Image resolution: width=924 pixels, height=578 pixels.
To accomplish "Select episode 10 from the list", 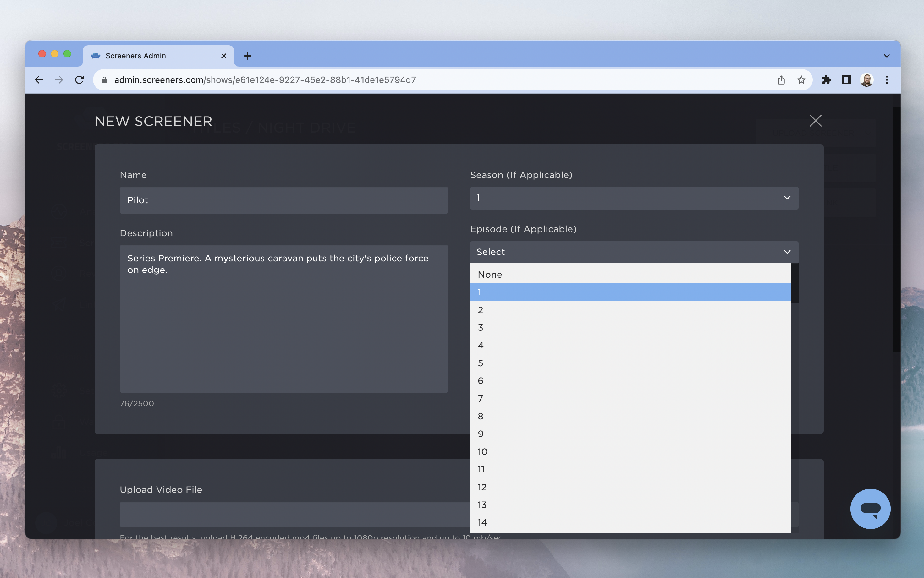I will [630, 451].
